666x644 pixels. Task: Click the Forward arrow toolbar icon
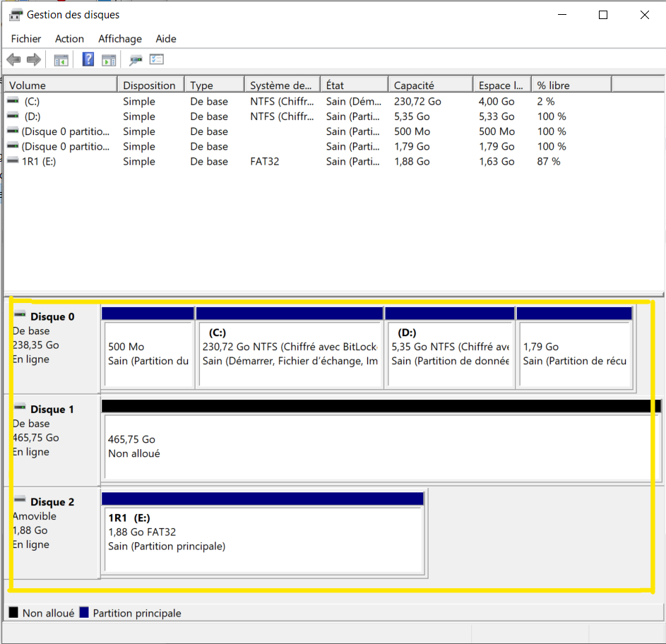click(33, 60)
